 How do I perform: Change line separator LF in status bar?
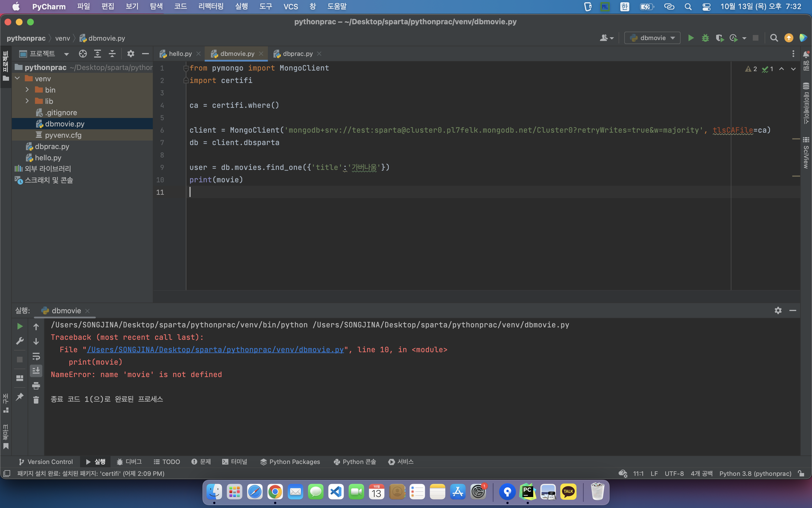coord(654,473)
